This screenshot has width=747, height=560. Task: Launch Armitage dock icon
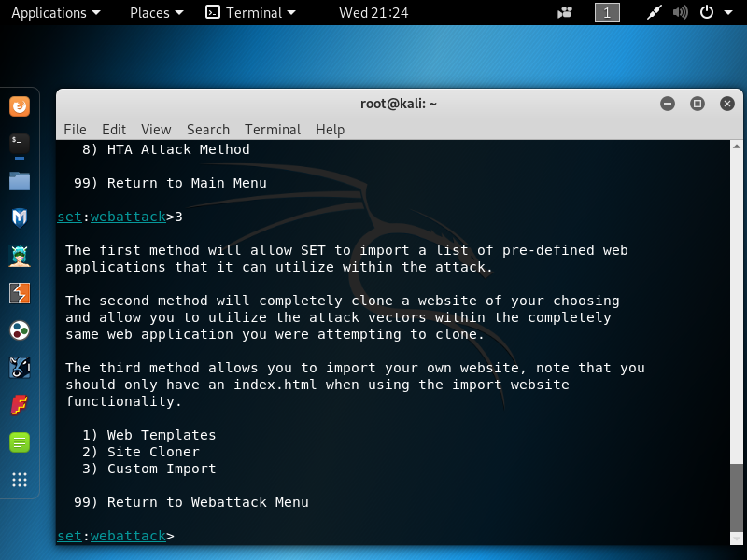click(x=20, y=256)
